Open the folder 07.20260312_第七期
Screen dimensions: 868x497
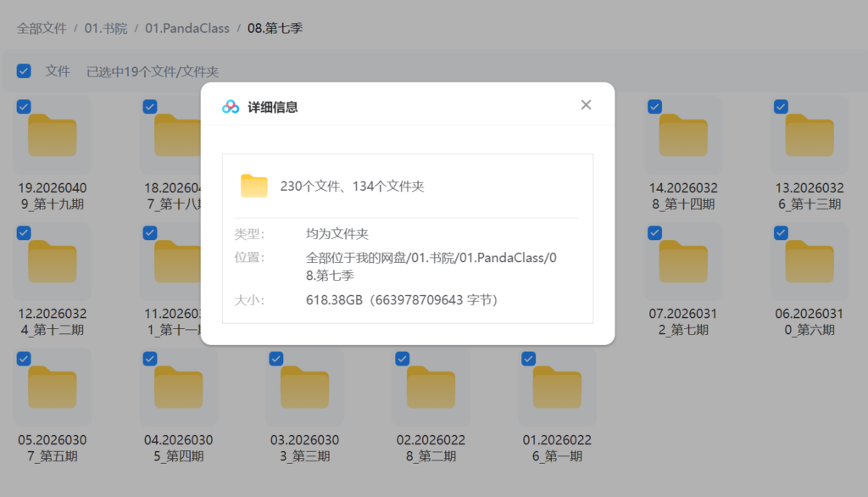pos(682,261)
